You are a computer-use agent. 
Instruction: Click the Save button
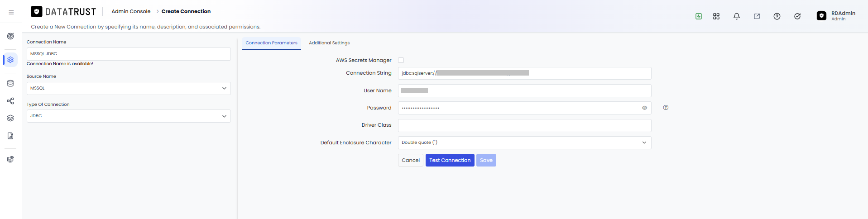(486, 160)
